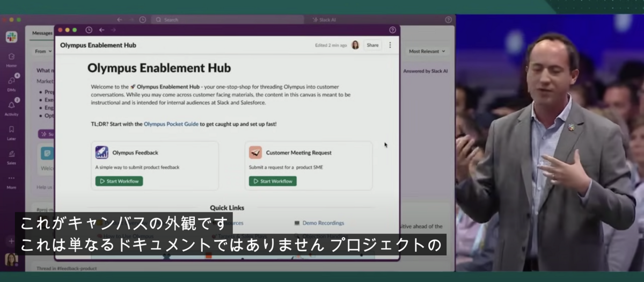Click the user profile avatar at sidebar bottom
Viewport: 644px width, 282px height.
pyautogui.click(x=11, y=259)
